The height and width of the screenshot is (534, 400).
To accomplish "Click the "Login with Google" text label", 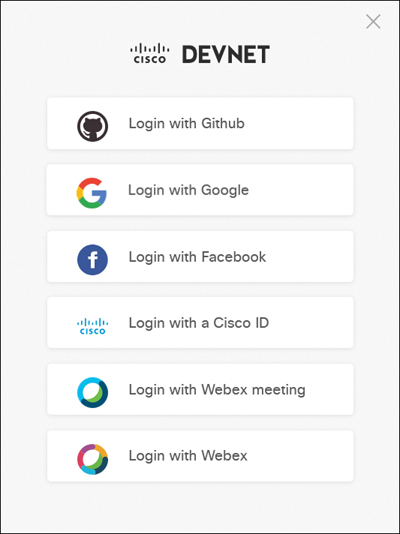I will pos(188,190).
